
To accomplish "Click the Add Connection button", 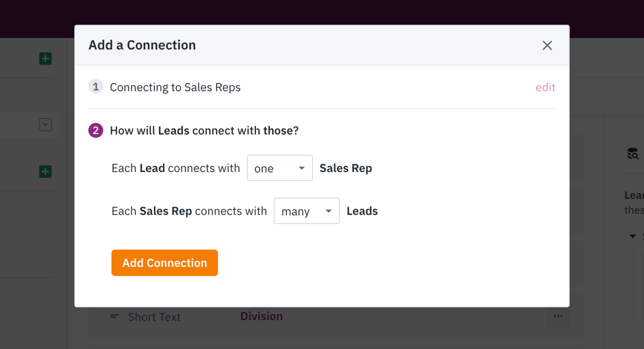I will point(164,262).
